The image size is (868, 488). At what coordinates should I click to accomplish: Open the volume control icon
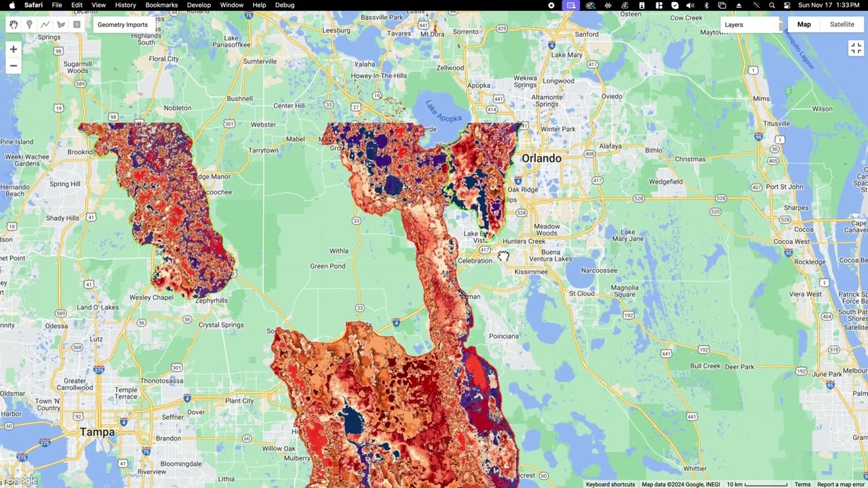click(690, 5)
